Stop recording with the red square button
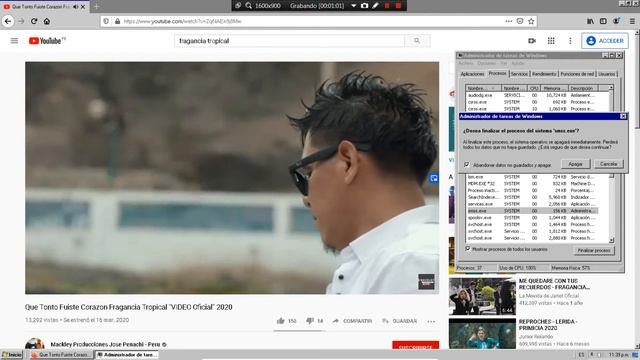The image size is (640, 360). click(398, 6)
